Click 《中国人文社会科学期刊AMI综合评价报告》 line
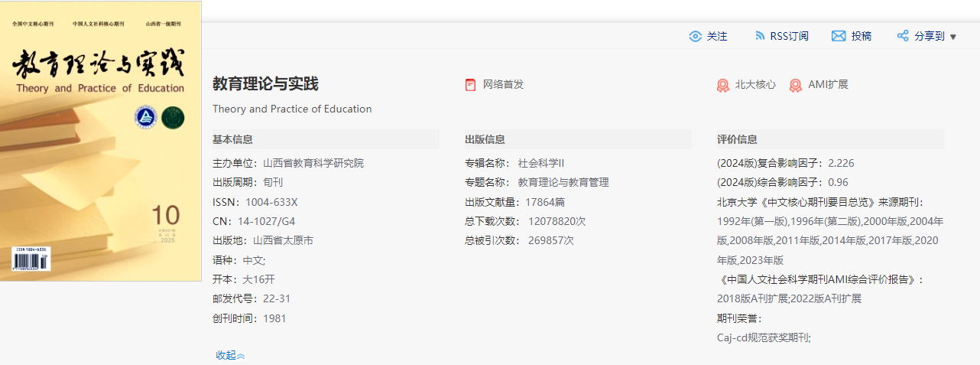This screenshot has width=980, height=365. 820,279
